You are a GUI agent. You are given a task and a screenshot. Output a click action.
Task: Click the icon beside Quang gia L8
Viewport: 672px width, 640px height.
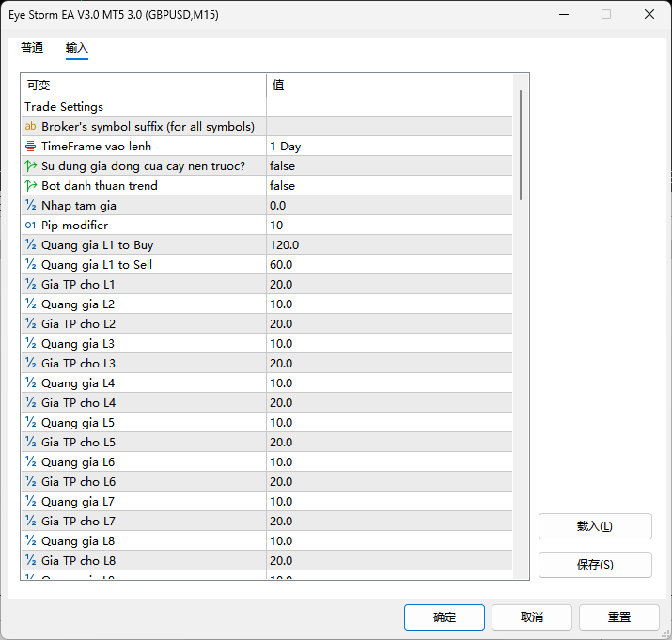(x=30, y=541)
